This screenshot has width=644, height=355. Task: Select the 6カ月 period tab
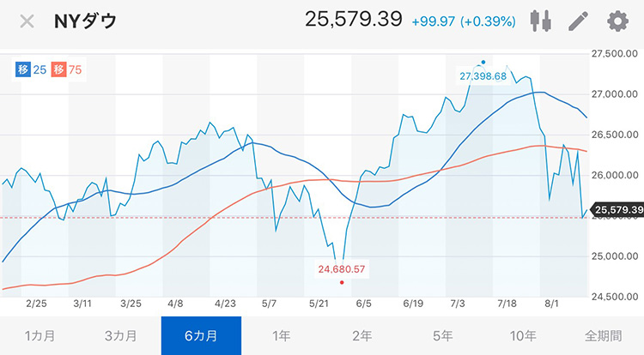201,336
